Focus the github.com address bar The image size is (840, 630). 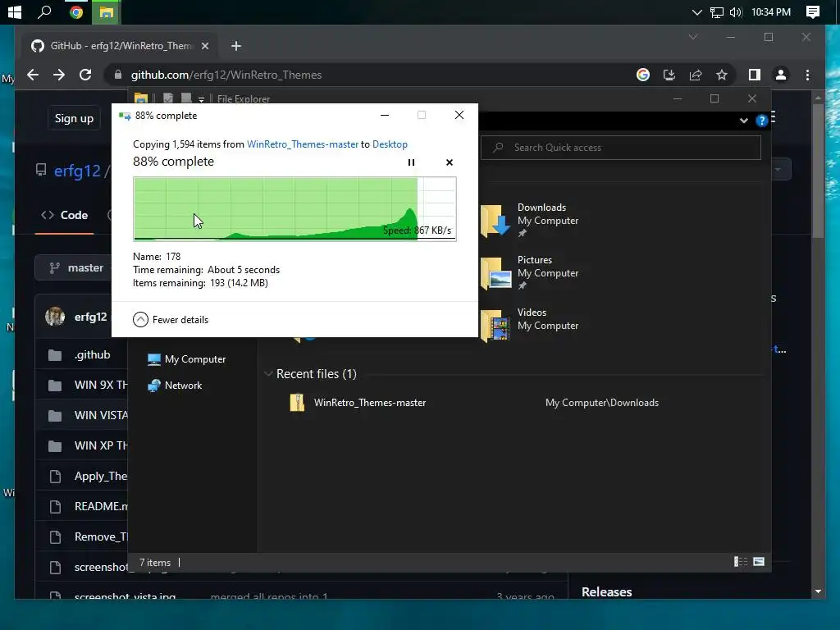point(375,75)
